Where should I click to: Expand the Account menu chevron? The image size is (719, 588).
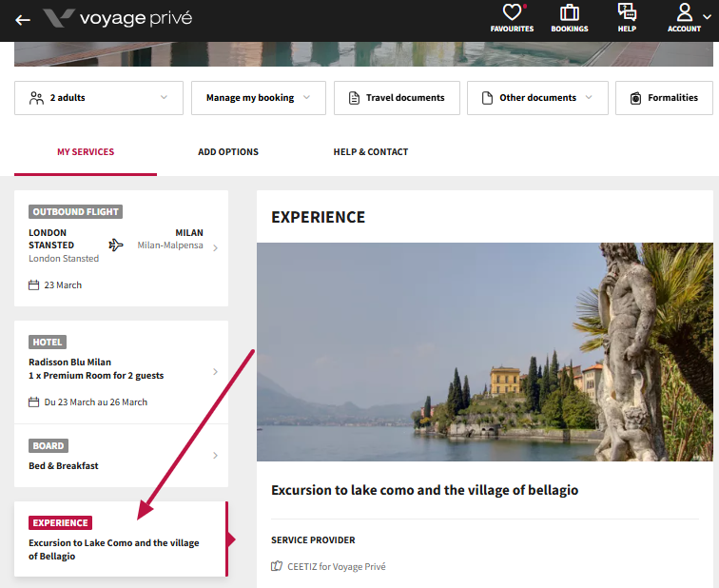(x=707, y=16)
